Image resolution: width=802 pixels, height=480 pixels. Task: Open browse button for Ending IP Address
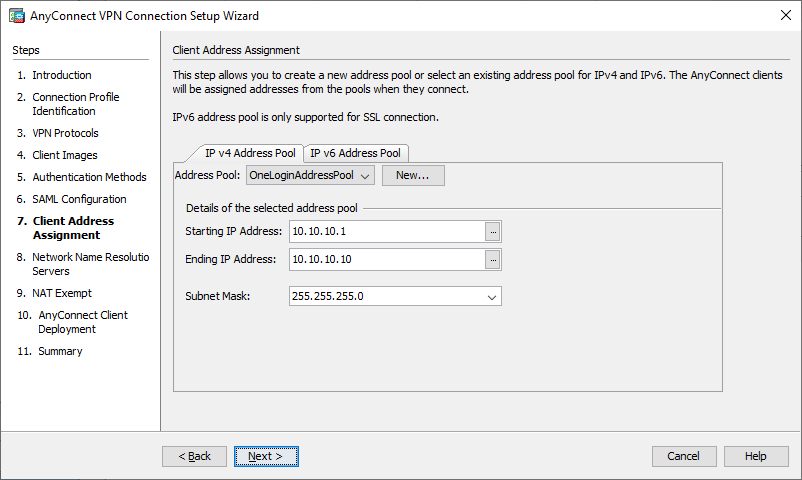click(x=493, y=260)
